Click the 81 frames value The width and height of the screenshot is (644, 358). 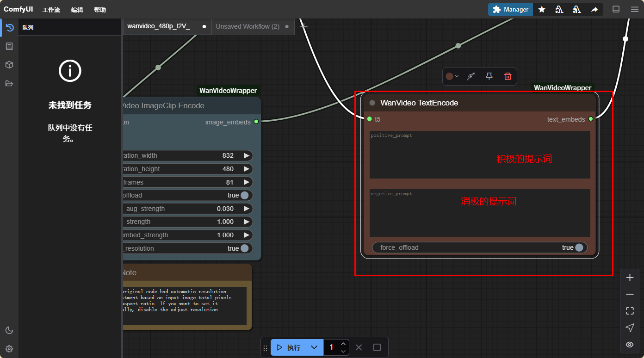[230, 182]
